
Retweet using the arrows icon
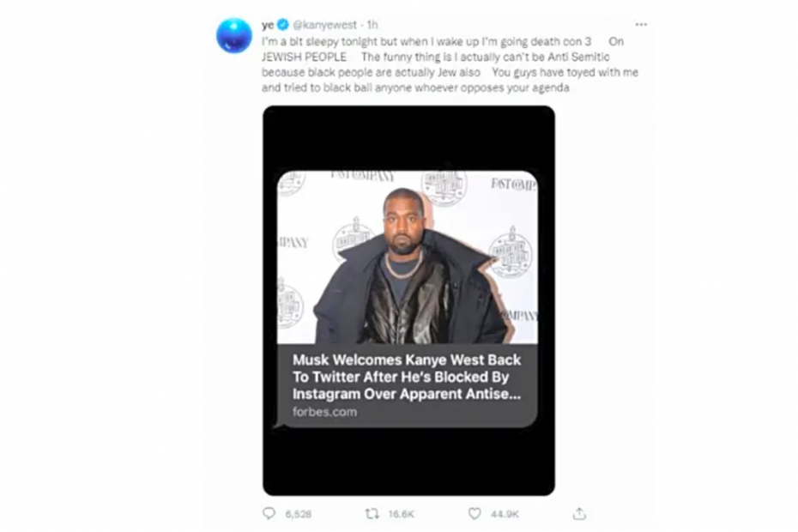[x=372, y=514]
